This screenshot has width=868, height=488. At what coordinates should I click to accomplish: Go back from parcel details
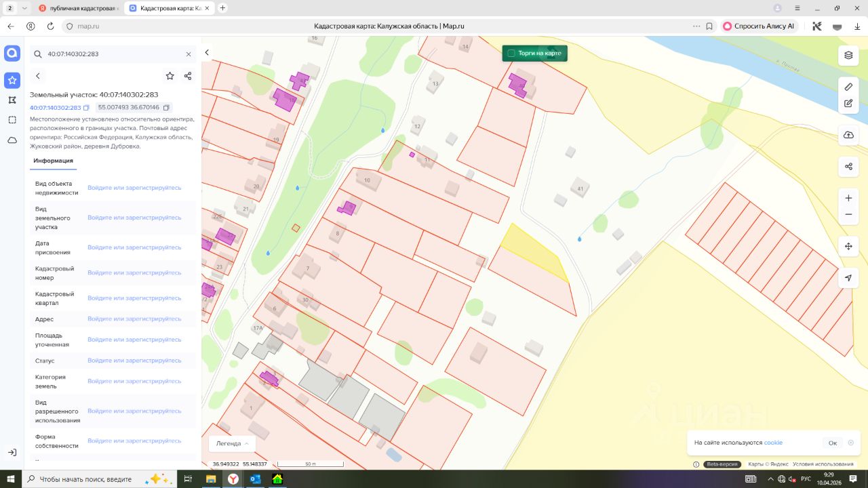38,76
